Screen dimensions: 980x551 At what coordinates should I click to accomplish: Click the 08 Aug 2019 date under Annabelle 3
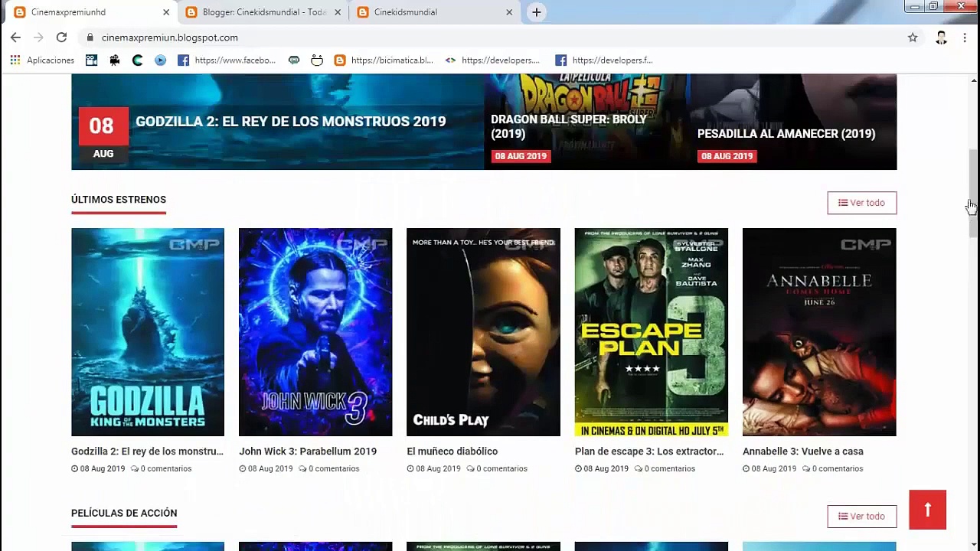click(x=769, y=468)
